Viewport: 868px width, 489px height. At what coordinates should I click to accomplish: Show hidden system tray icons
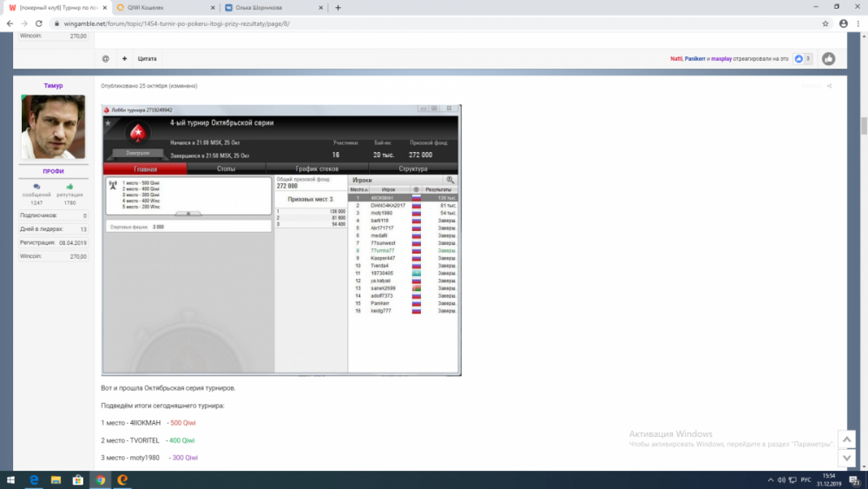(x=770, y=479)
